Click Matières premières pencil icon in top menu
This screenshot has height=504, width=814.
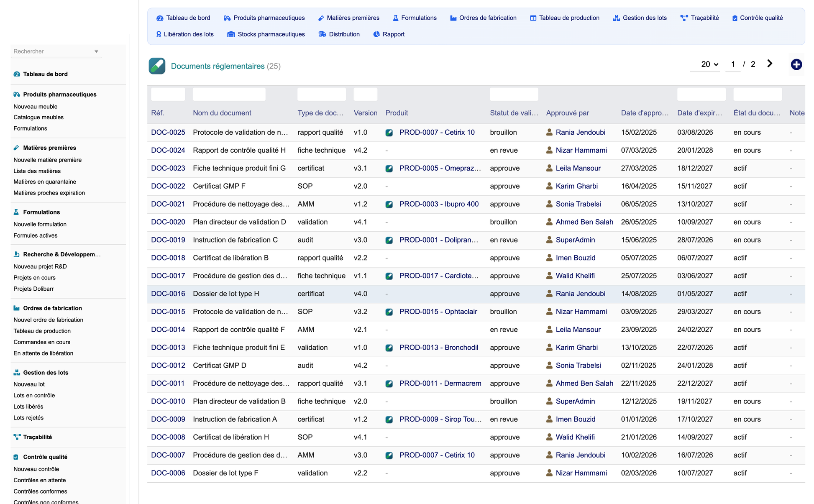tap(321, 18)
